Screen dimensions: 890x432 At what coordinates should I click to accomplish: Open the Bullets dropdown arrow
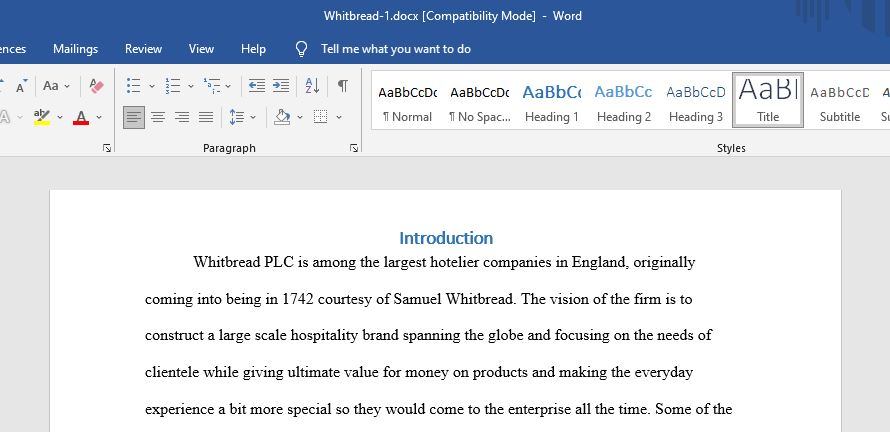(152, 86)
